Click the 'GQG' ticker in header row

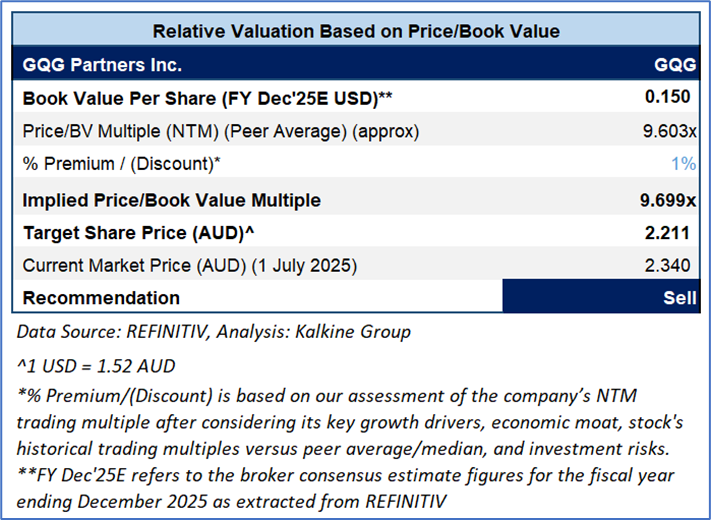675,66
